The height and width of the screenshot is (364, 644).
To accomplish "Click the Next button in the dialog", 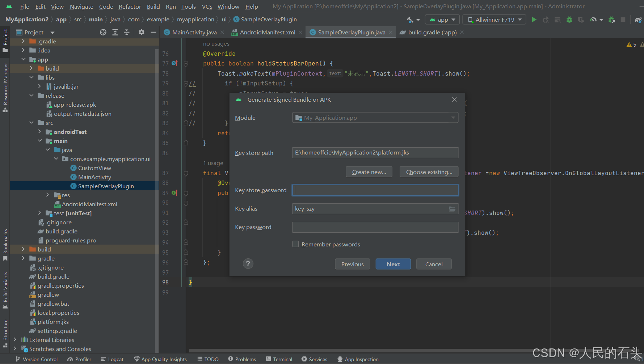I will click(393, 264).
